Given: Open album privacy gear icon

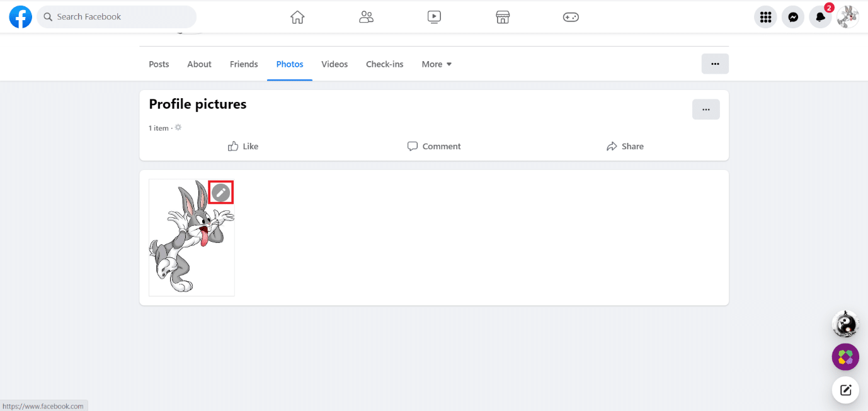Looking at the screenshot, I should point(178,128).
